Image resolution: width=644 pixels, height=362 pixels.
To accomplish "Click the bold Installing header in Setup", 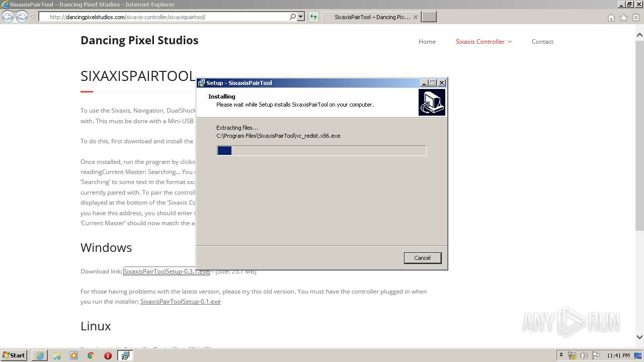I will tap(222, 97).
